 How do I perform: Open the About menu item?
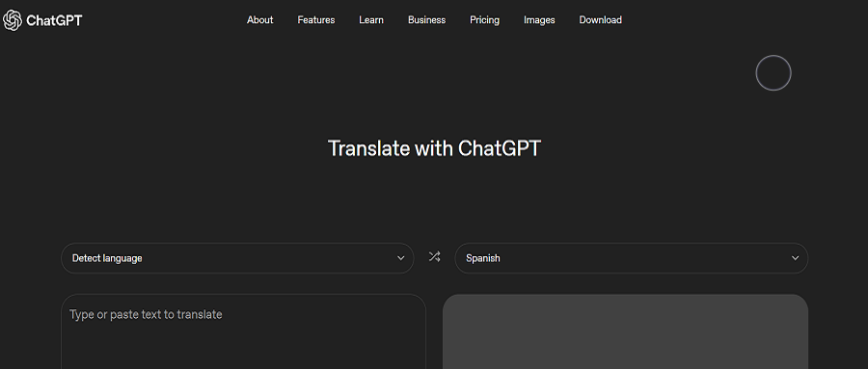pyautogui.click(x=260, y=20)
